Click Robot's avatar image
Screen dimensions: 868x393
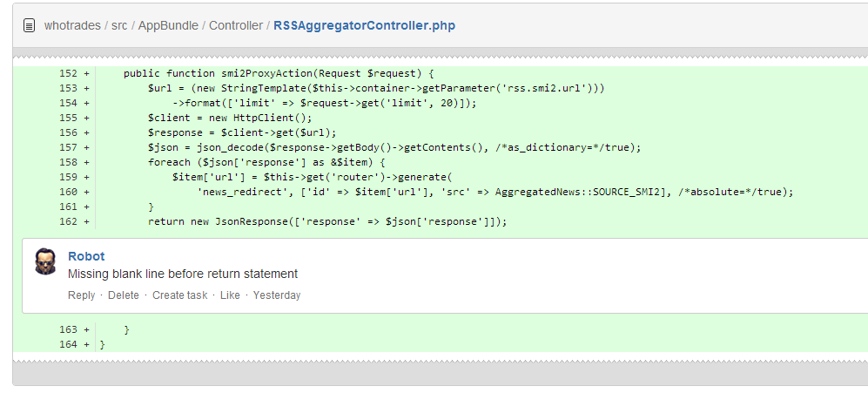tap(45, 261)
